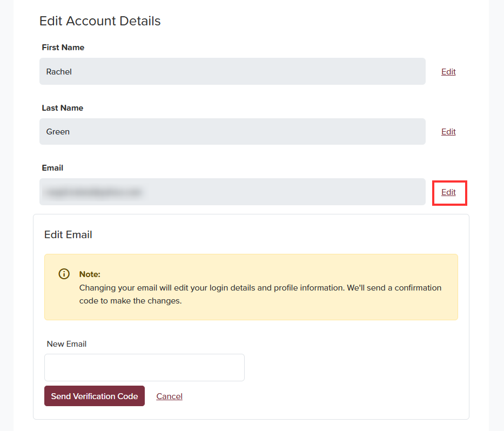Select the Last Name field containing Green

pyautogui.click(x=232, y=132)
